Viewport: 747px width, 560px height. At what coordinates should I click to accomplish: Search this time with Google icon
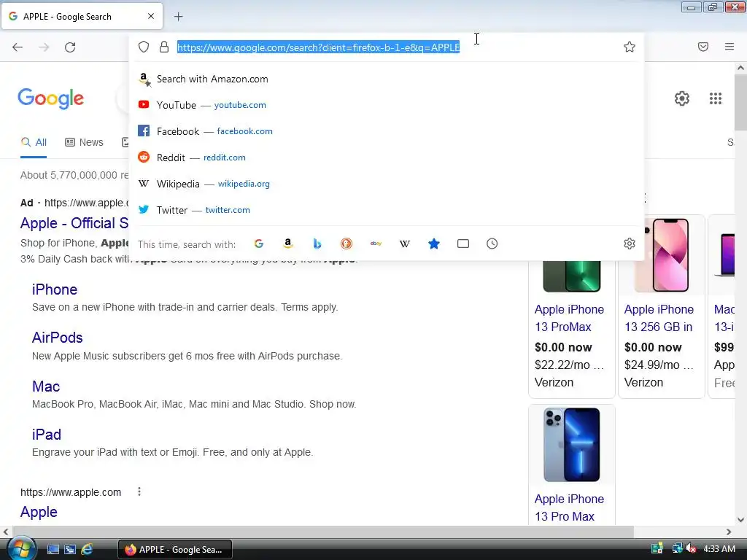click(x=259, y=244)
